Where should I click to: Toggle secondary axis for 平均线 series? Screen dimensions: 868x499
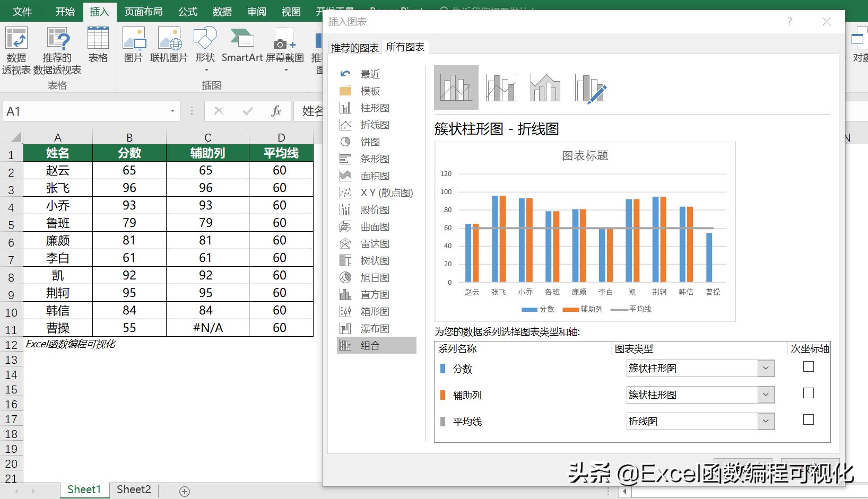(809, 419)
